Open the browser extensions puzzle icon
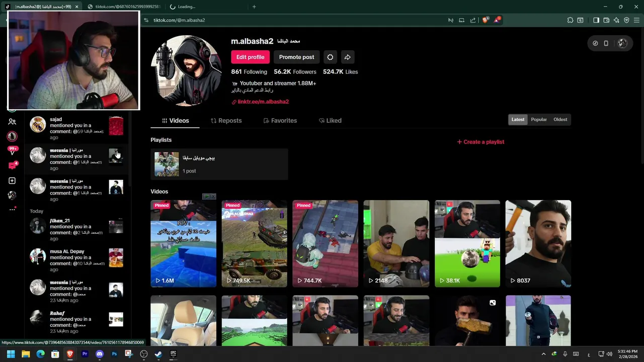644x362 pixels. pos(570,20)
